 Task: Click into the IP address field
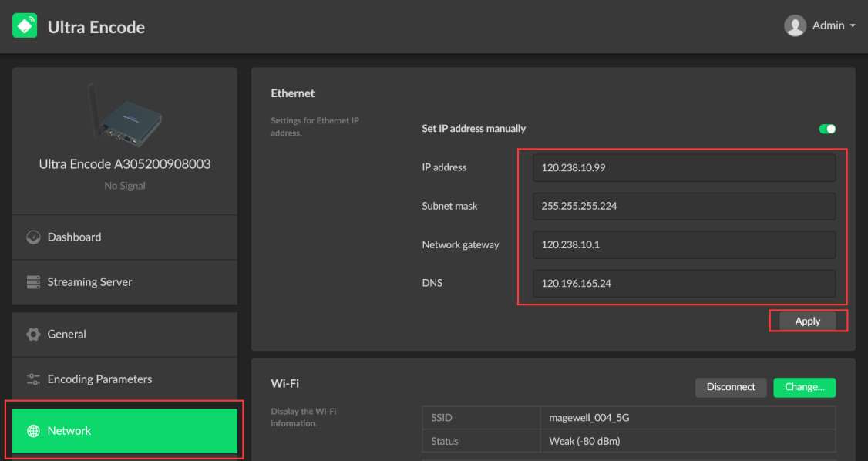(x=684, y=167)
